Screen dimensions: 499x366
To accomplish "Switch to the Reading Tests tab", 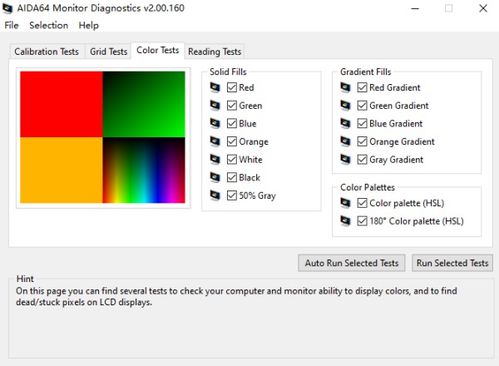I will pyautogui.click(x=215, y=52).
